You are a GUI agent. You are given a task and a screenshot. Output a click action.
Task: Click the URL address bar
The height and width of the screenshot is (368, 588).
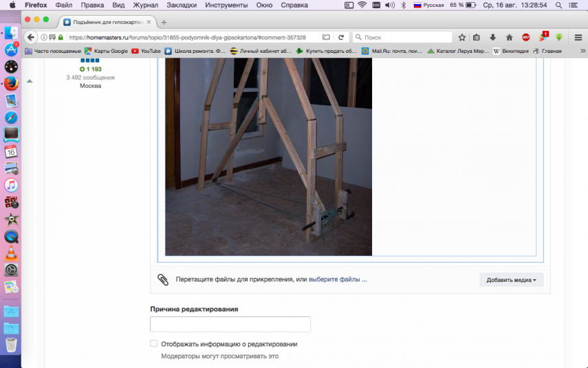188,37
